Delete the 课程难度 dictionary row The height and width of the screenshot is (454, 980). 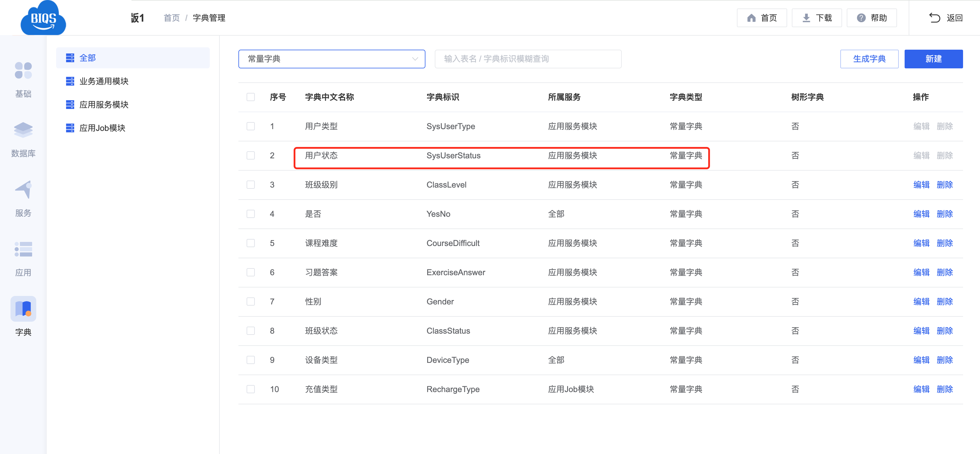[945, 243]
